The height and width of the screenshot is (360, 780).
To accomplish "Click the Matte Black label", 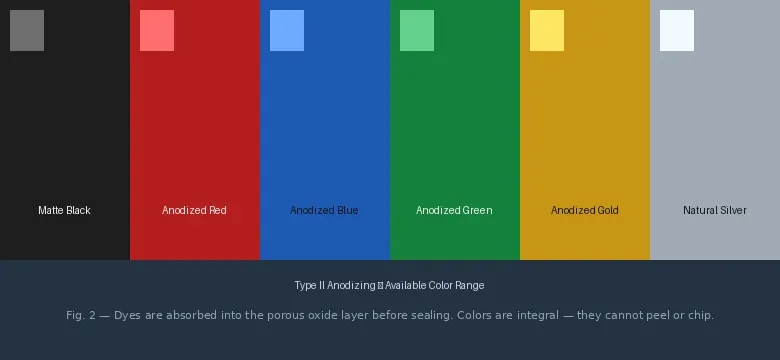I will (x=65, y=210).
